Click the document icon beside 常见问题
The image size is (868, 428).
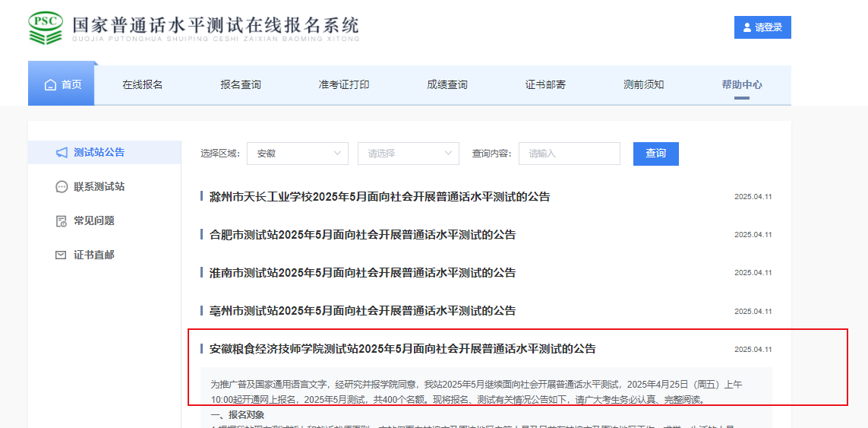pyautogui.click(x=62, y=221)
